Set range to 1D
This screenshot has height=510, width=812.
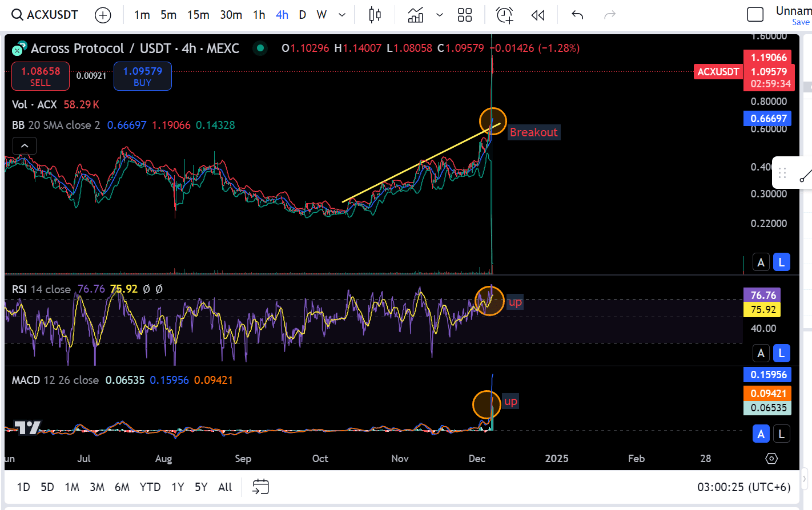pos(23,487)
